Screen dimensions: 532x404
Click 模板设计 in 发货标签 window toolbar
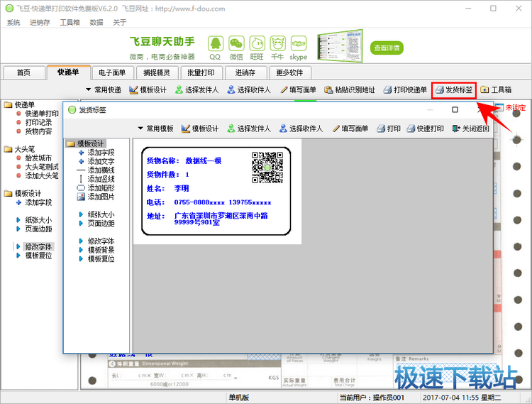click(200, 129)
